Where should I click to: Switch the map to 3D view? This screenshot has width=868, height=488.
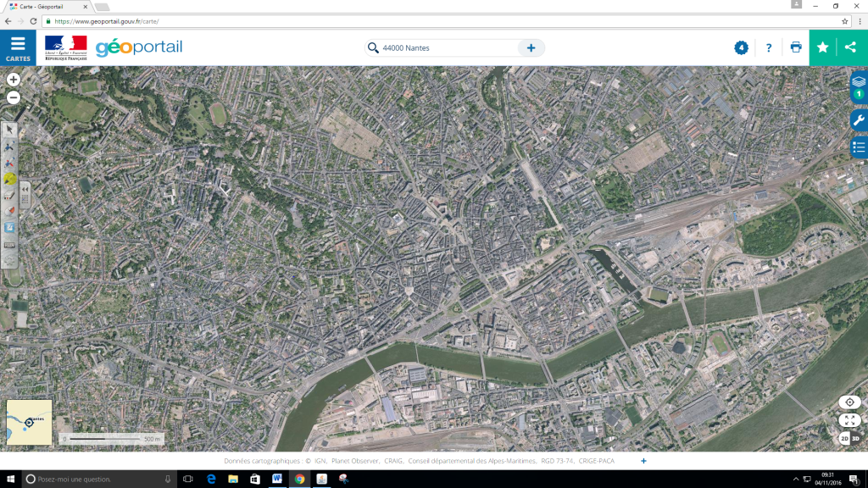(855, 438)
